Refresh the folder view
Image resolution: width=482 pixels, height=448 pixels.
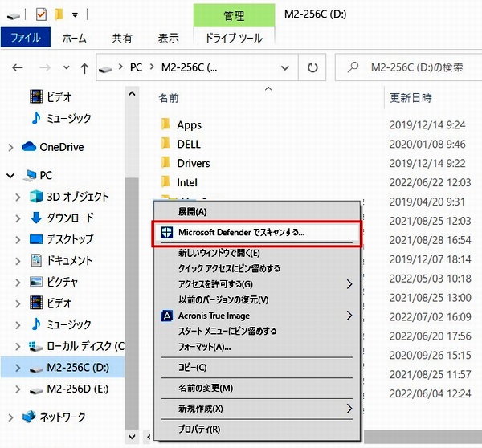point(312,67)
